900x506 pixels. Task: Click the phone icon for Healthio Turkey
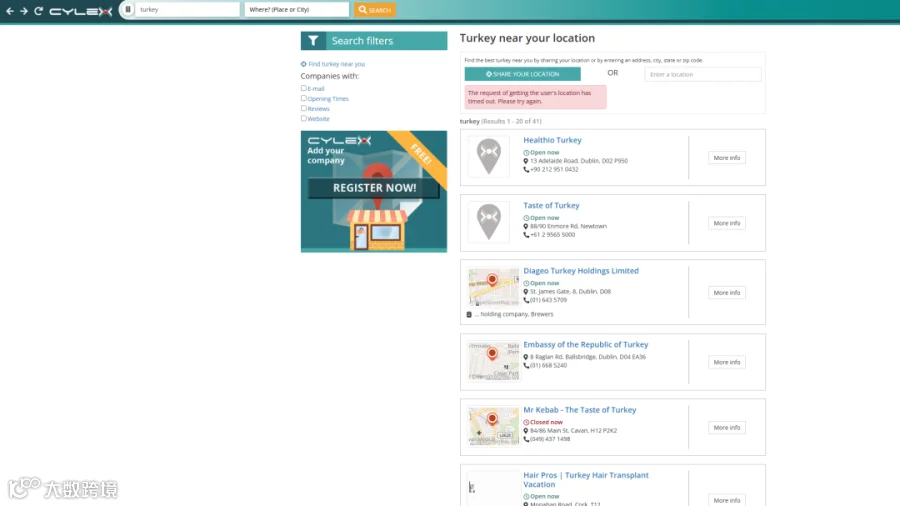click(x=526, y=169)
